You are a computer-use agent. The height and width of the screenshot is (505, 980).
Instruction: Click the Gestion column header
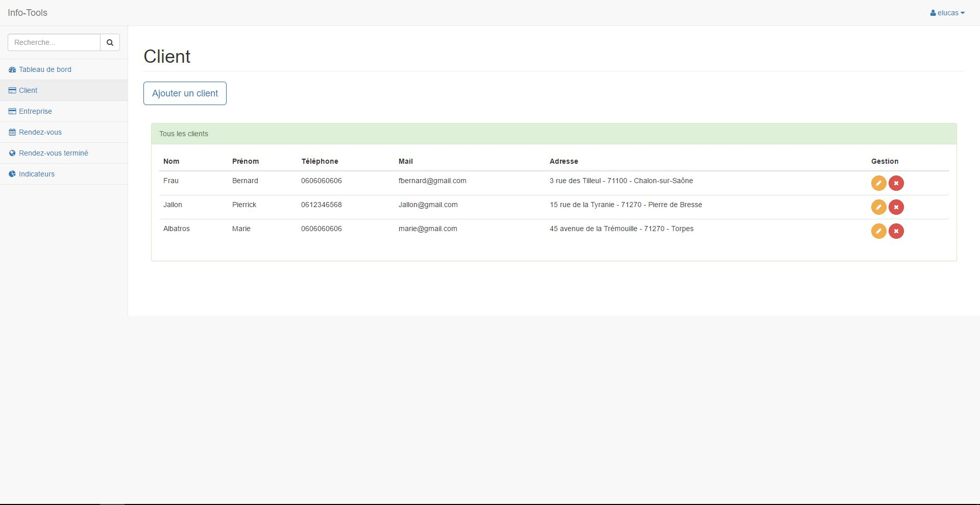885,161
